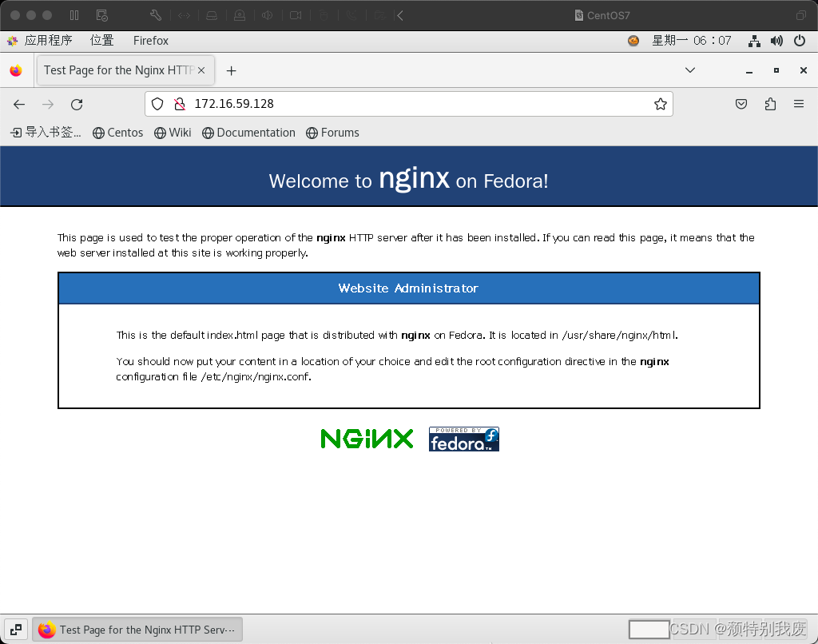818x644 pixels.
Task: Click the Website Administrator heading
Action: coord(408,288)
